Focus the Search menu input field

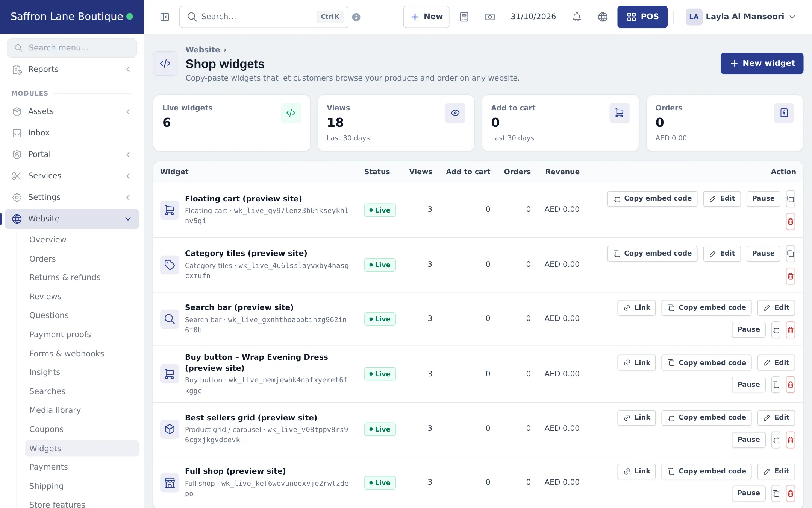tap(72, 48)
